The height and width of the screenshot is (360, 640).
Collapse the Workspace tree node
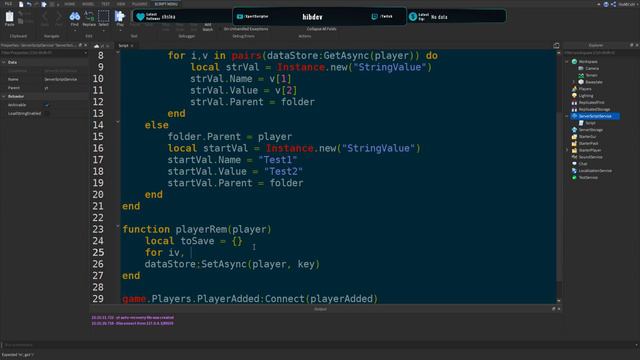click(x=567, y=62)
